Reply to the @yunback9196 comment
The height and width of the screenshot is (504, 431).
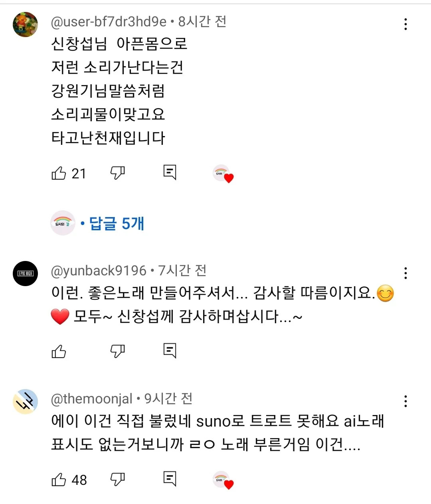pyautogui.click(x=170, y=350)
